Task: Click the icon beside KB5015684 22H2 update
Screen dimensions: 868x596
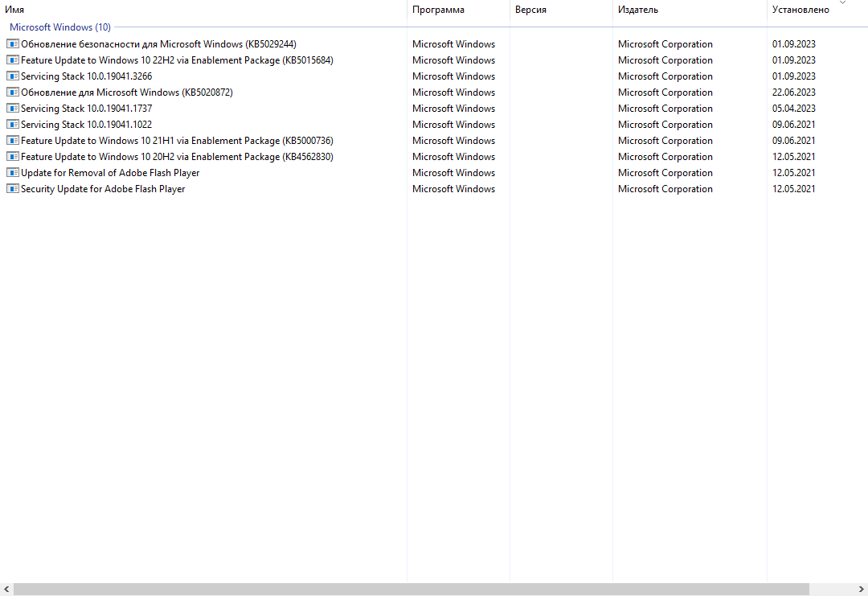Action: tap(12, 60)
